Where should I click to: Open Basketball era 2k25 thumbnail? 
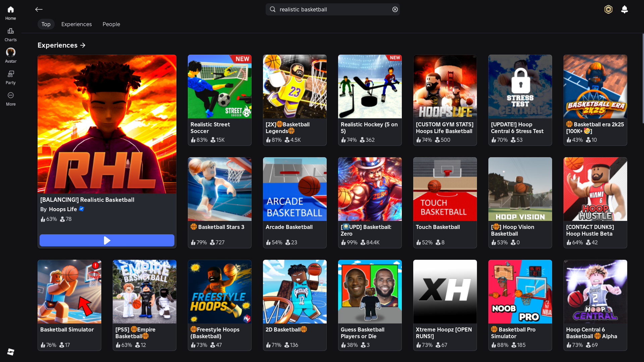coord(595,86)
